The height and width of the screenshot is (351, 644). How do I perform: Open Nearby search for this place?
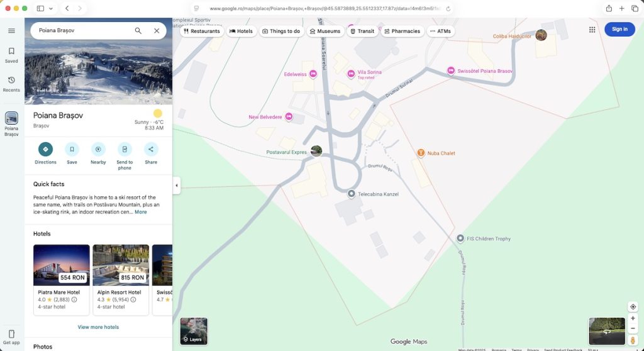(98, 149)
